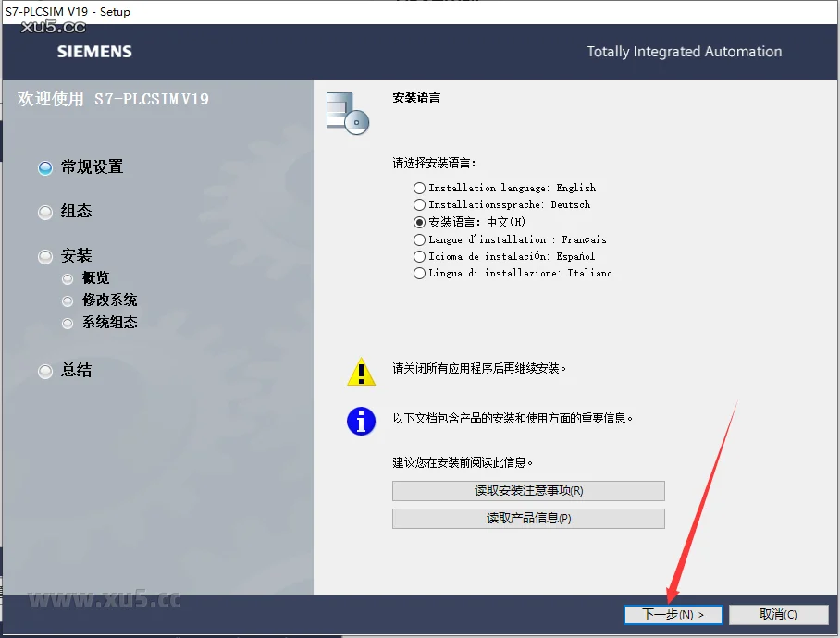Click the yellow warning triangle icon

pos(361,373)
